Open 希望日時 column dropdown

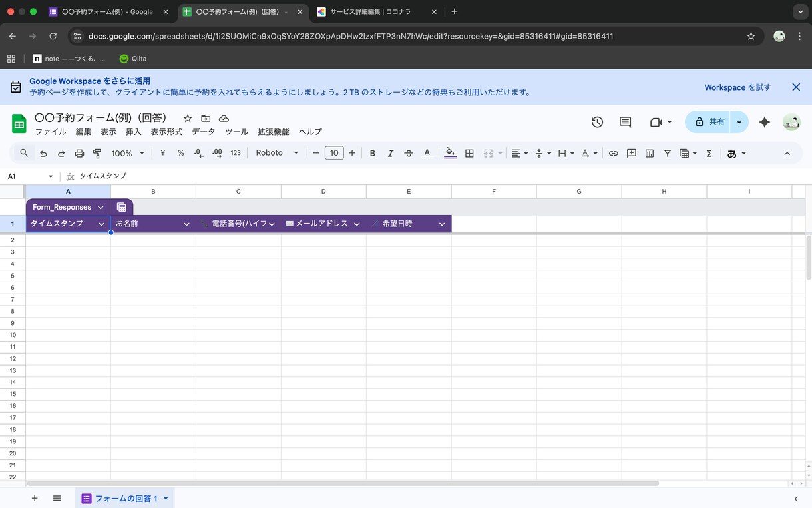[442, 224]
